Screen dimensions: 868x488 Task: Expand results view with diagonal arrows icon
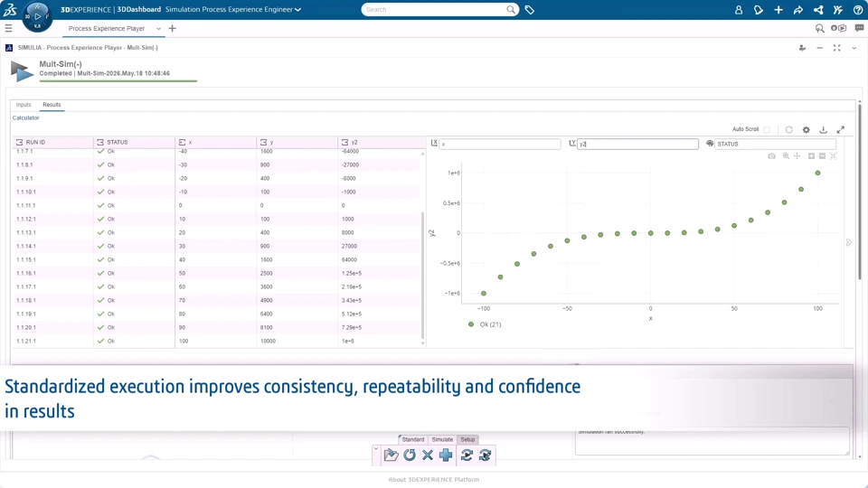[840, 129]
